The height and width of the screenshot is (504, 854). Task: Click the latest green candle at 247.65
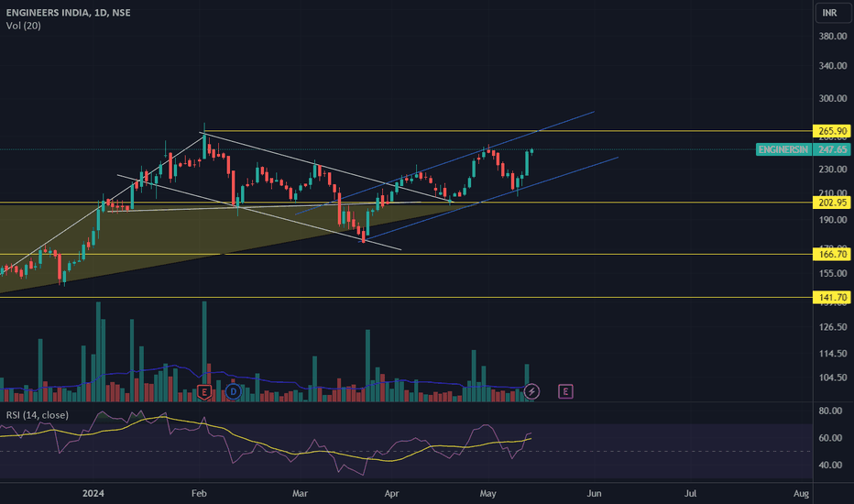coord(531,151)
